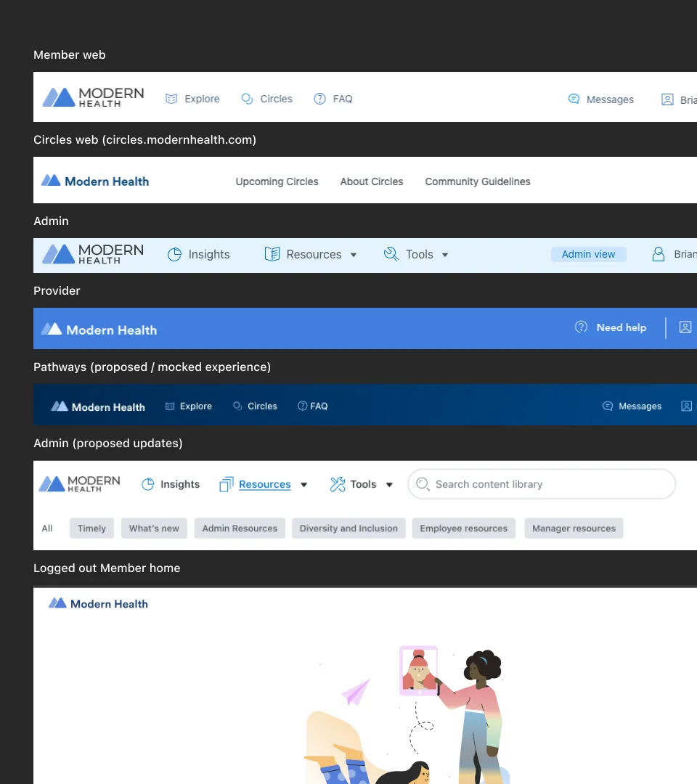Select the Admin Resources filter chip
The image size is (697, 784).
[x=240, y=528]
